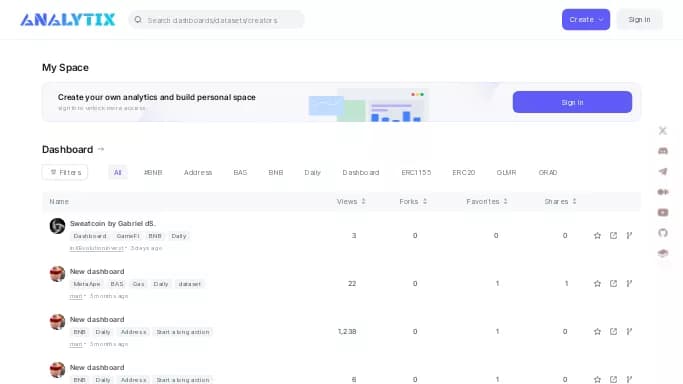
Task: Expand Dashboard section via arrow
Action: coord(101,149)
